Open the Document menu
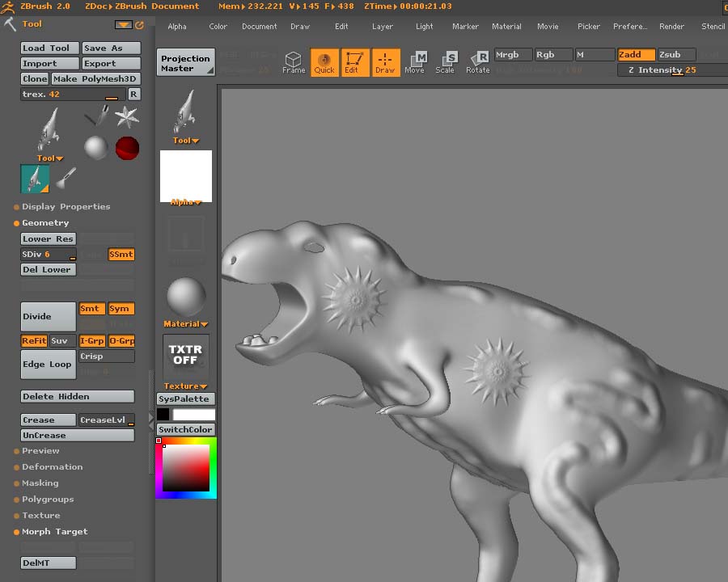This screenshot has width=728, height=582. tap(259, 26)
